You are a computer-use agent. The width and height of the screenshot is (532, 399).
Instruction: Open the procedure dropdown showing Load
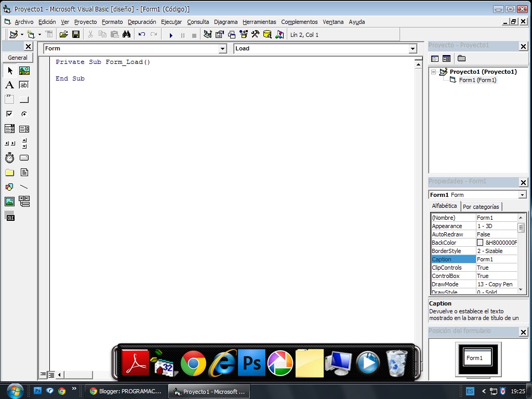coord(412,48)
